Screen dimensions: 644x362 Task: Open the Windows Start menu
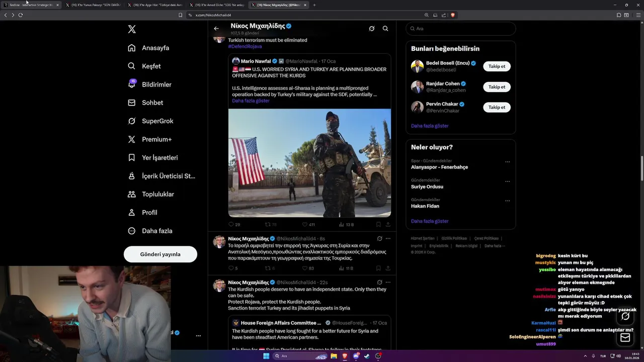pyautogui.click(x=266, y=356)
